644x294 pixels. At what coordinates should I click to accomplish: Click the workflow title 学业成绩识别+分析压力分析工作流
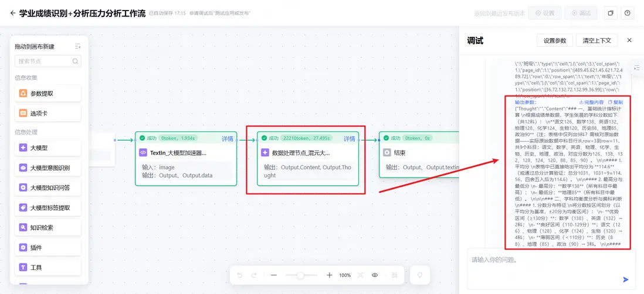pos(82,13)
